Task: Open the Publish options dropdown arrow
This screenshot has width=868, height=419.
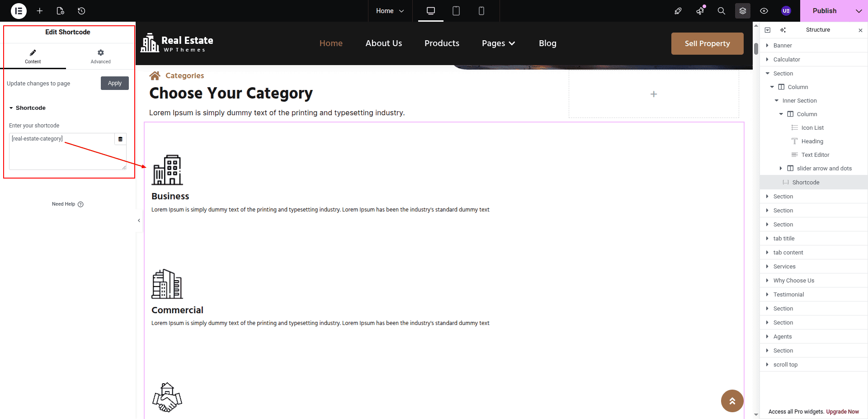Action: [859, 11]
